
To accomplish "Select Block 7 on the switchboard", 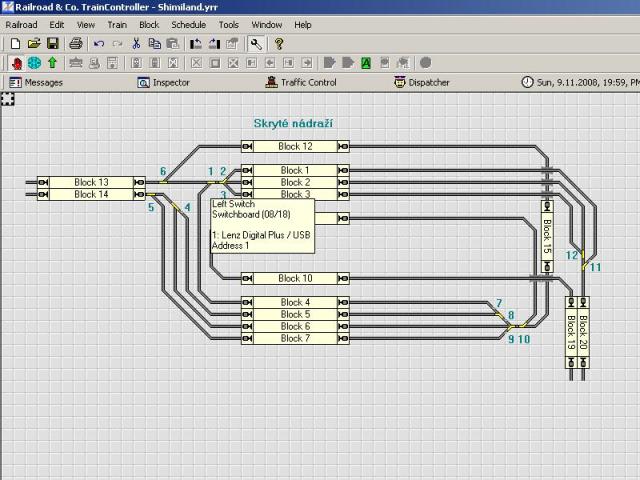I will coord(295,338).
